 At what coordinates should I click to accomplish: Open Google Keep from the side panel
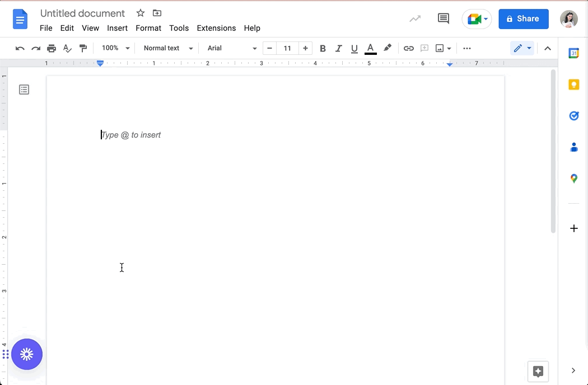point(573,84)
